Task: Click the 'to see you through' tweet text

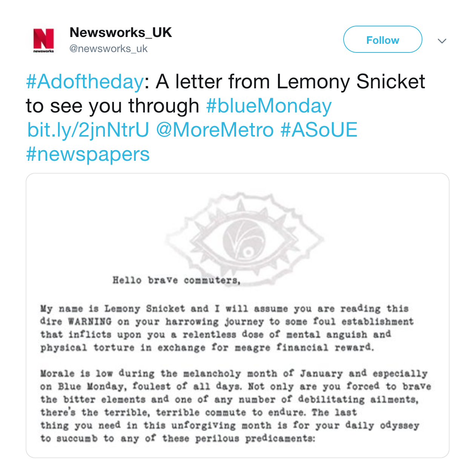Action: [112, 106]
